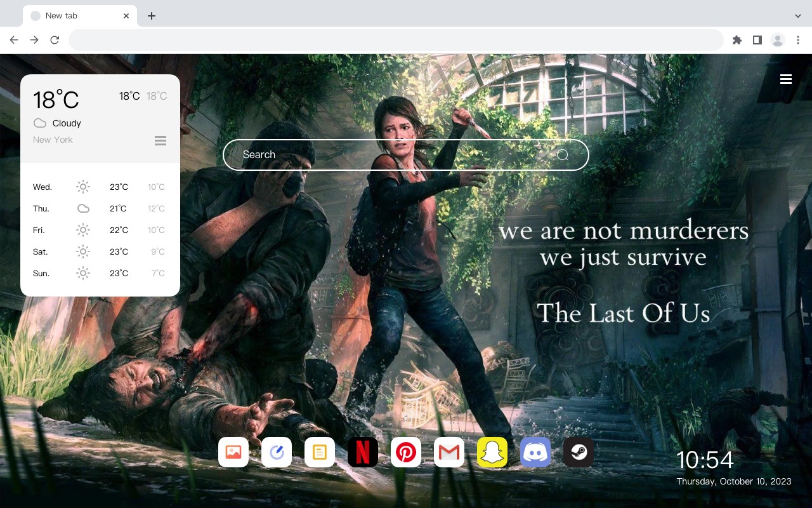
Task: Click Saturday's low of 9°C
Action: point(158,251)
